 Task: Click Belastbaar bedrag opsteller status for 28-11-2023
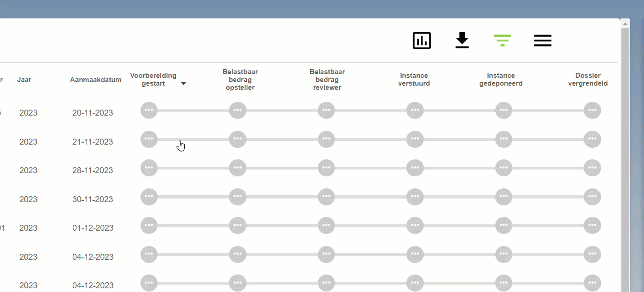238,168
